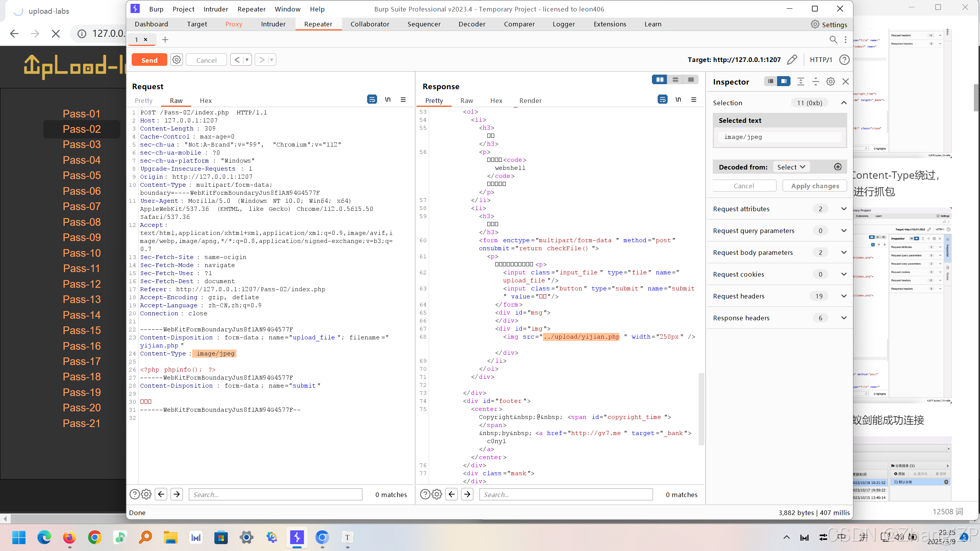The width and height of the screenshot is (980, 551).
Task: Click the Repeater tab search magnifier icon
Action: [833, 39]
